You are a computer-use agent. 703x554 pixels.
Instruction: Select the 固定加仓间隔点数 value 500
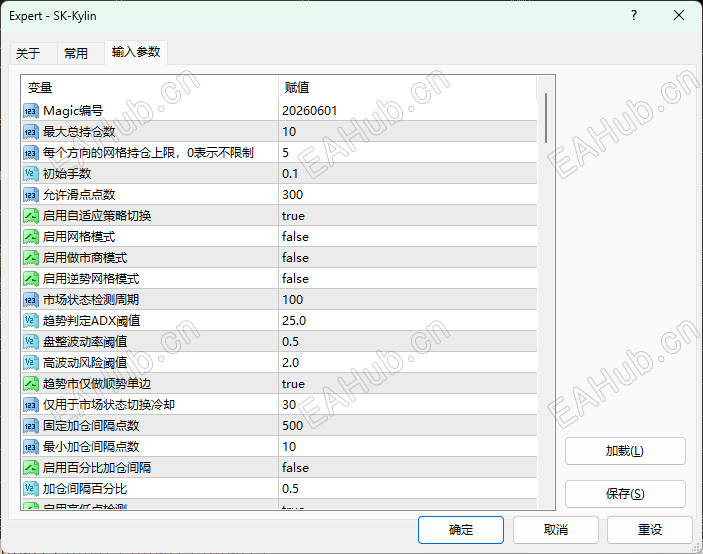coord(293,425)
